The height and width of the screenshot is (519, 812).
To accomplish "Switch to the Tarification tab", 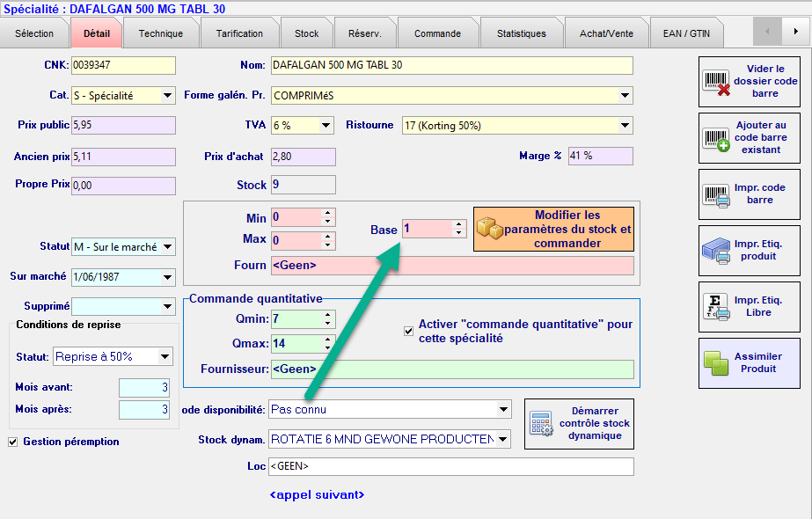I will (x=239, y=33).
